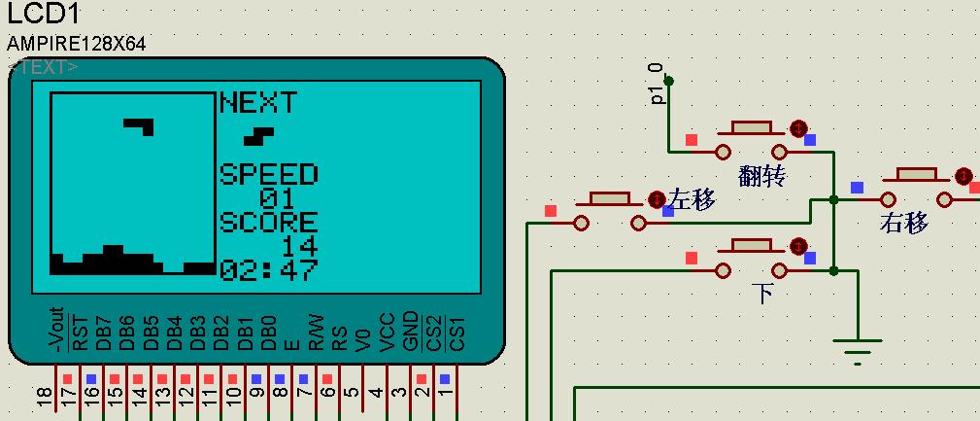This screenshot has height=421, width=980.
Task: Select the LCD1 component reference label
Action: click(x=44, y=14)
